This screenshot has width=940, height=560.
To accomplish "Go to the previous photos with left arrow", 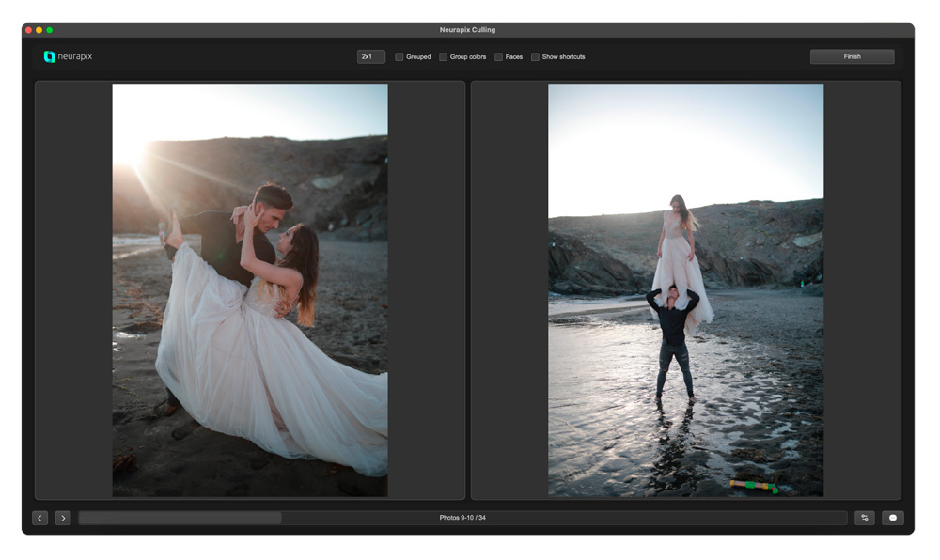I will 39,518.
